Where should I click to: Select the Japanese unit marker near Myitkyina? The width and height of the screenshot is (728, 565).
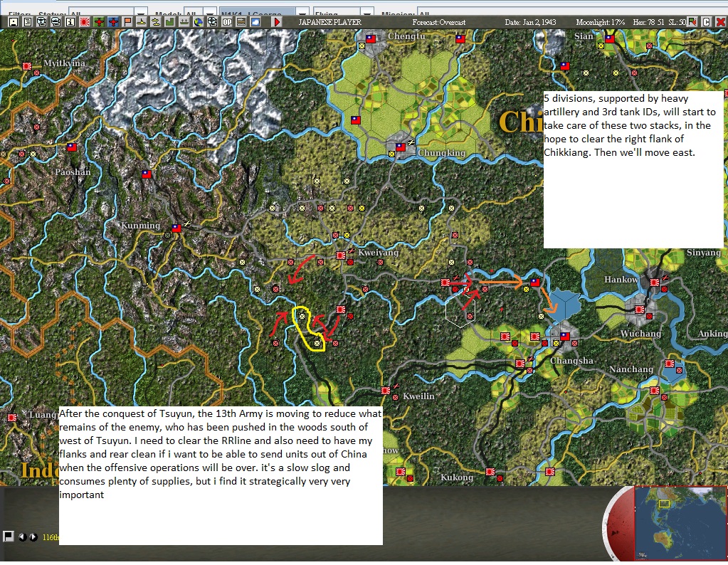(x=27, y=66)
